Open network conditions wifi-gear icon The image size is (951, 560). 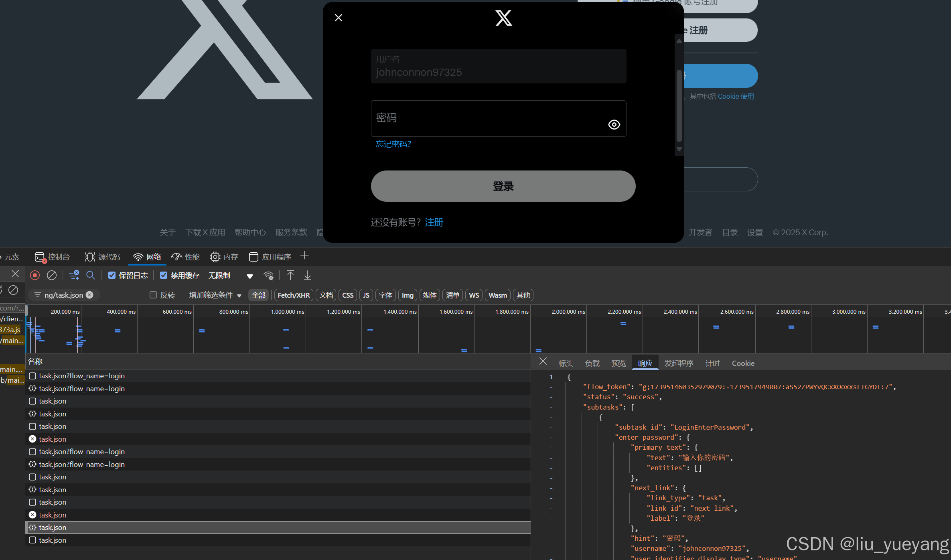(x=268, y=276)
